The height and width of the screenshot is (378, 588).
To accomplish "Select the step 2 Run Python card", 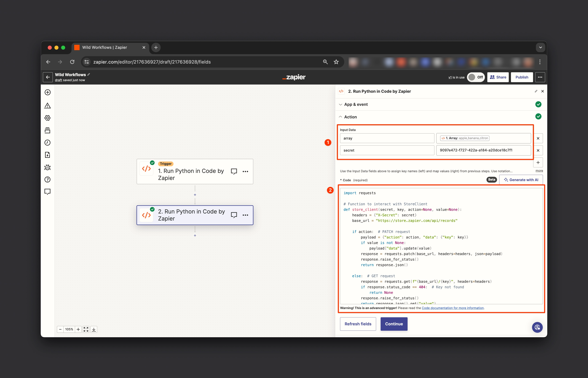I will pos(195,215).
